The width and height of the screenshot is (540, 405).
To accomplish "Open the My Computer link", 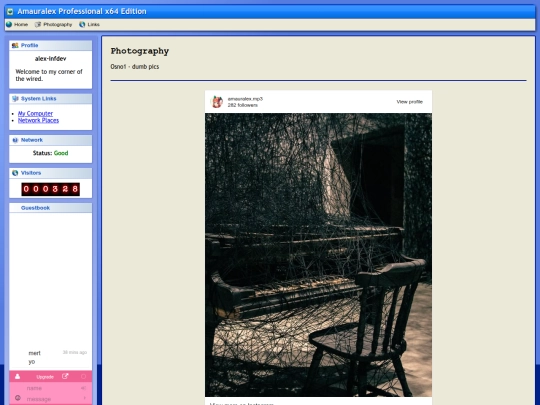I will 35,113.
